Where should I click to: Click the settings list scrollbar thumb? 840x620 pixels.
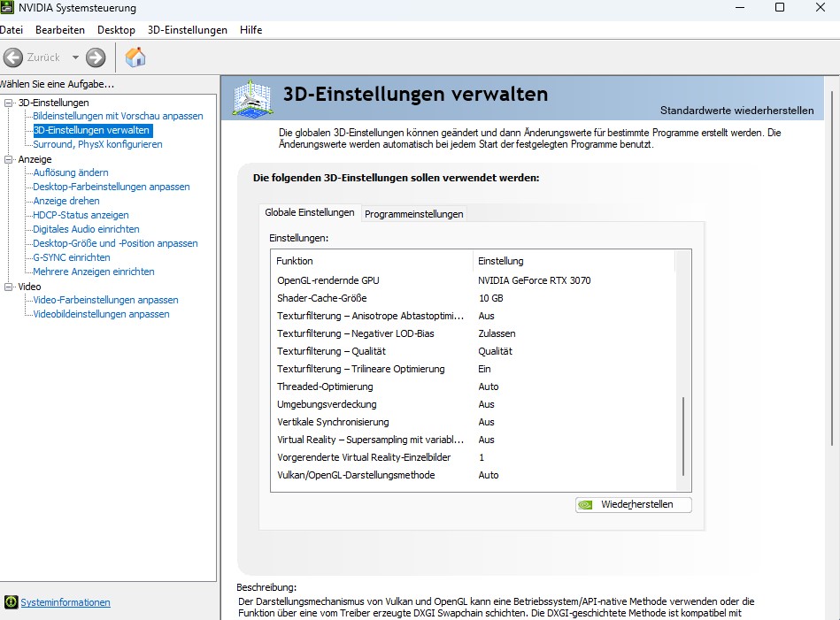coord(683,436)
